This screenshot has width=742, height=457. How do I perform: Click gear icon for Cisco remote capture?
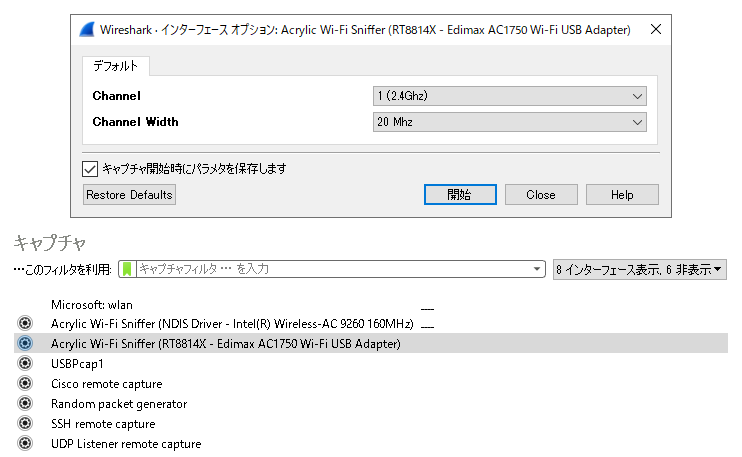[25, 383]
